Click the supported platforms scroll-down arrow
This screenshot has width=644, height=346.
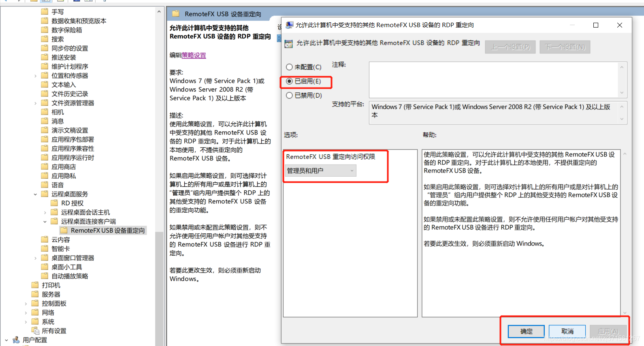622,119
